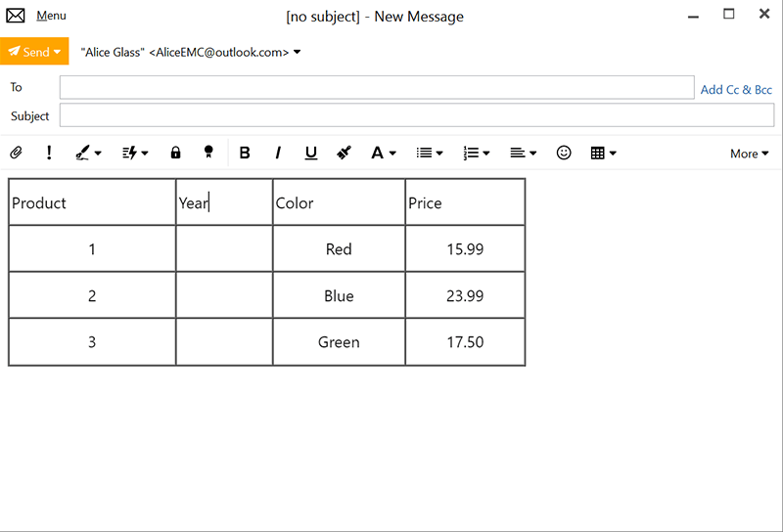This screenshot has width=783, height=532.
Task: Click the envelope mail icon in title bar
Action: 16,16
